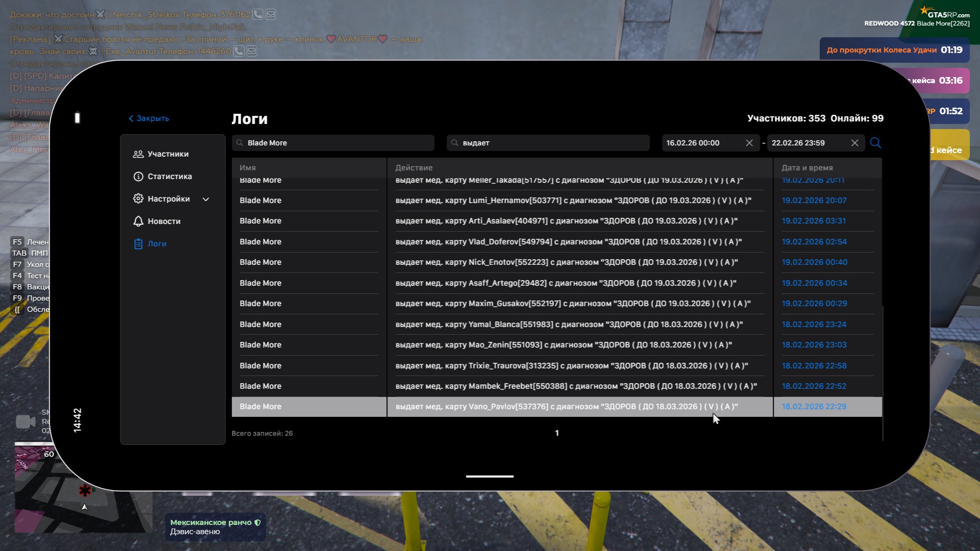This screenshot has height=551, width=980.
Task: Click the phone icon next to 3761162
Action: tap(258, 14)
